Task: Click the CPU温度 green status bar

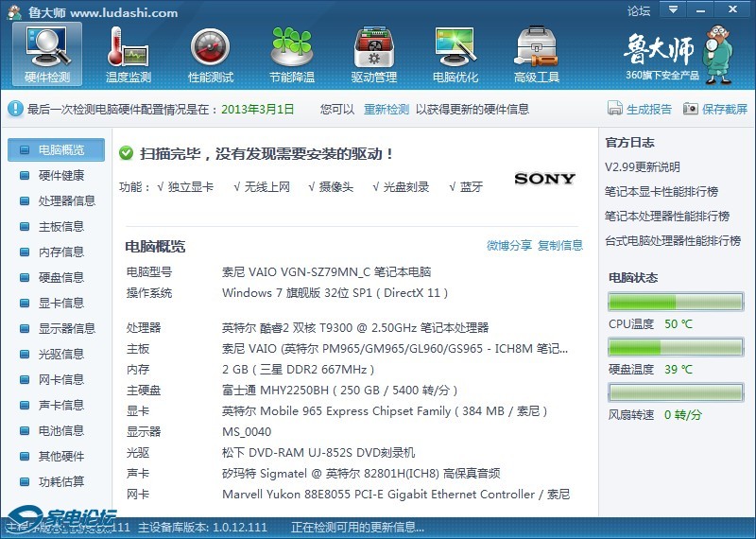Action: [x=675, y=303]
